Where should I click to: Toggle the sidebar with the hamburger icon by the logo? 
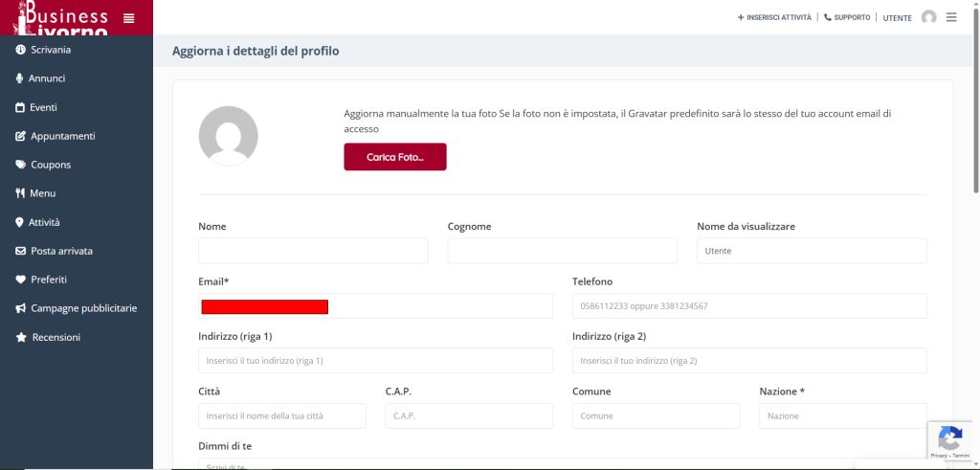pyautogui.click(x=129, y=17)
